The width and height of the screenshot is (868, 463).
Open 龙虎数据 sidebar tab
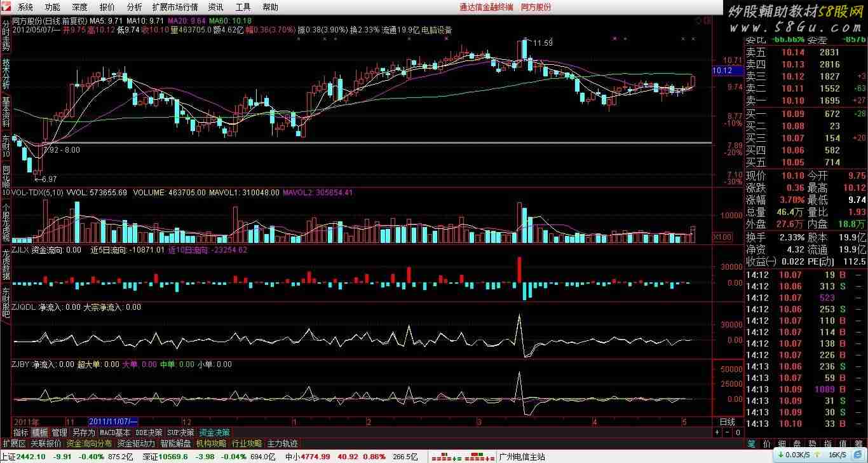point(6,265)
